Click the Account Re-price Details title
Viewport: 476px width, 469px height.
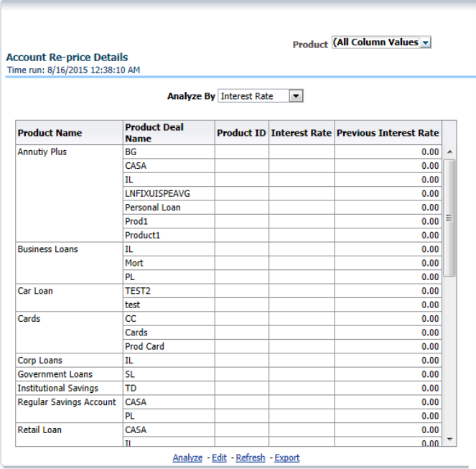point(67,57)
